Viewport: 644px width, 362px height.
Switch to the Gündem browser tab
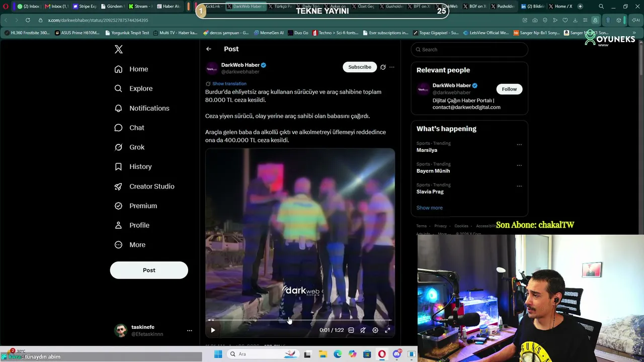pos(113,7)
